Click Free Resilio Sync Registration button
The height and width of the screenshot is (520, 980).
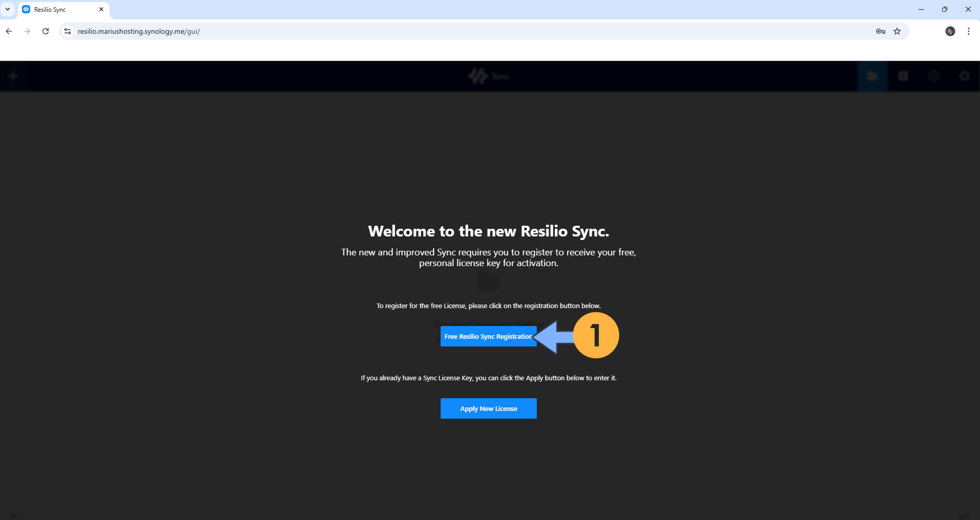tap(488, 336)
